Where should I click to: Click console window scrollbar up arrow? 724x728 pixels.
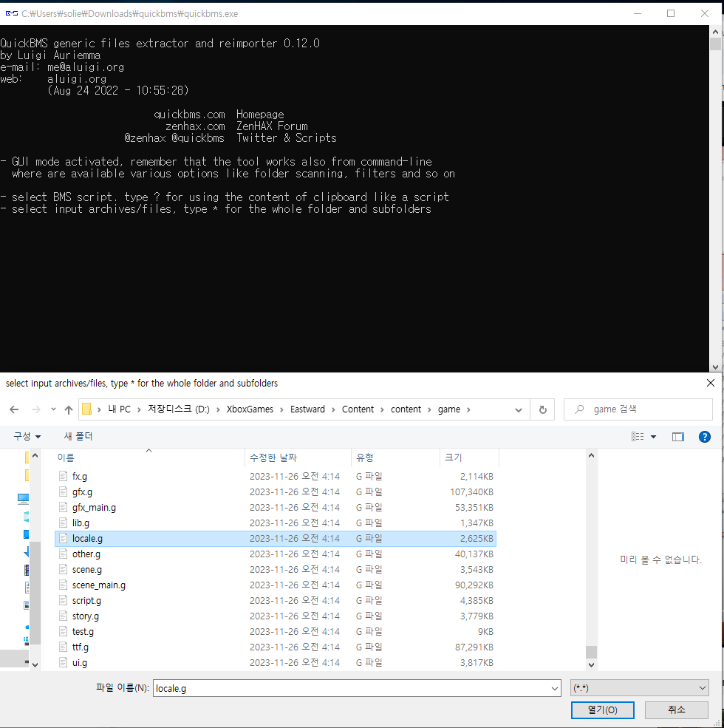(715, 32)
